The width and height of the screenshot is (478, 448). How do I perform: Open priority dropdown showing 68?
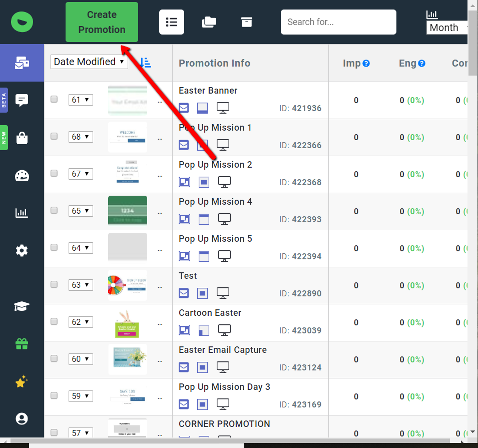pos(81,137)
